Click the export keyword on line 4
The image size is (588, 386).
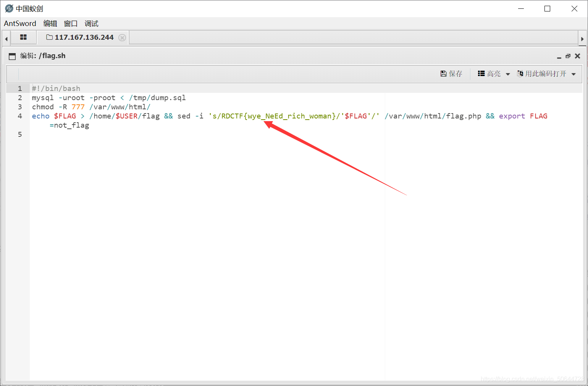tap(512, 116)
